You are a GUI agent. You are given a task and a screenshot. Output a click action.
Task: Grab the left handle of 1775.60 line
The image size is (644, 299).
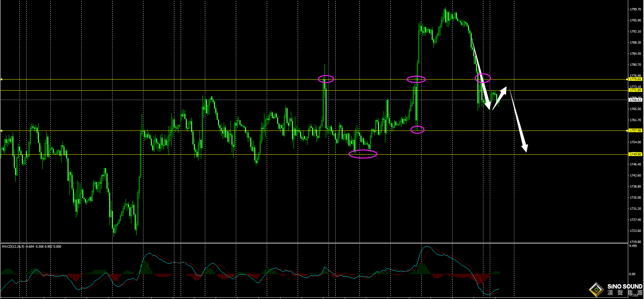coord(1,80)
